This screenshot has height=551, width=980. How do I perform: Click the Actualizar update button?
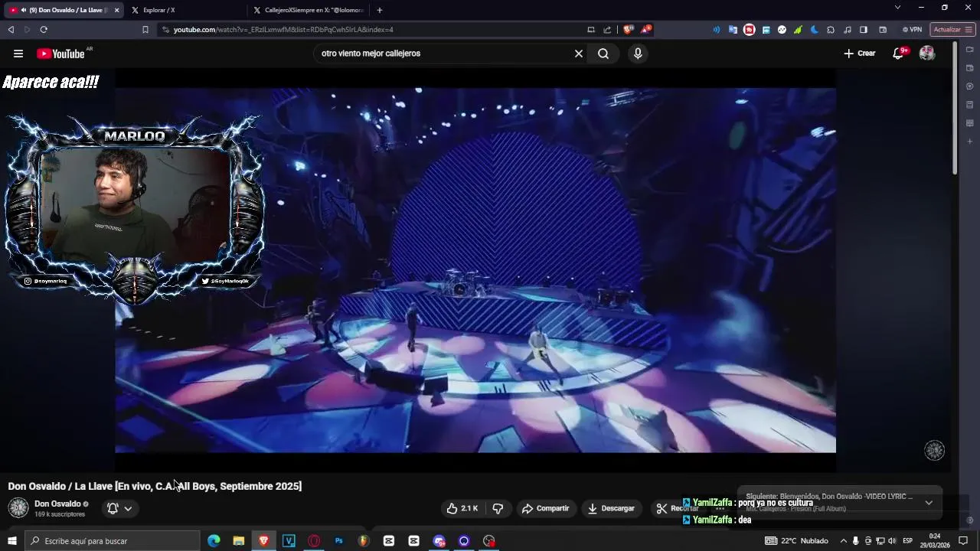(952, 30)
